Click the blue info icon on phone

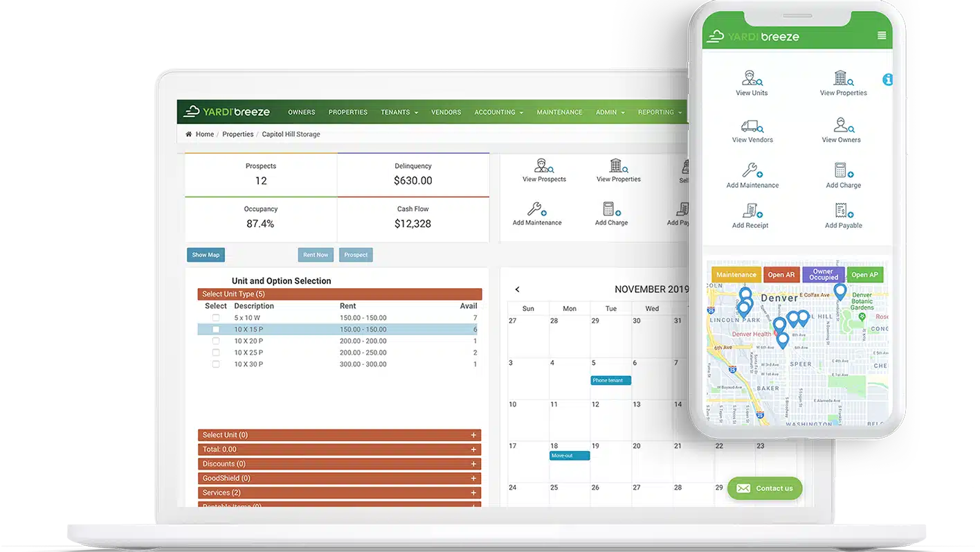[888, 80]
